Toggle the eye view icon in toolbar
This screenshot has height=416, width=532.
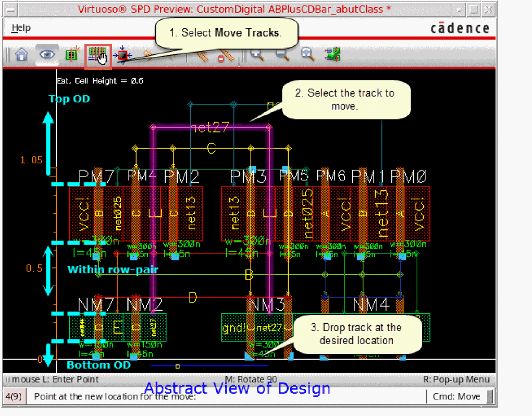47,54
